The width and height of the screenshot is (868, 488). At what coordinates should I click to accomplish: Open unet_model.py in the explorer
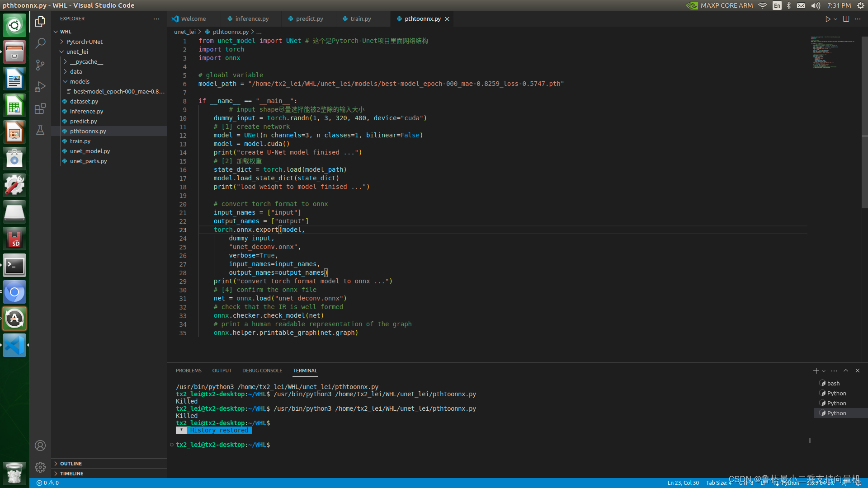coord(108,151)
